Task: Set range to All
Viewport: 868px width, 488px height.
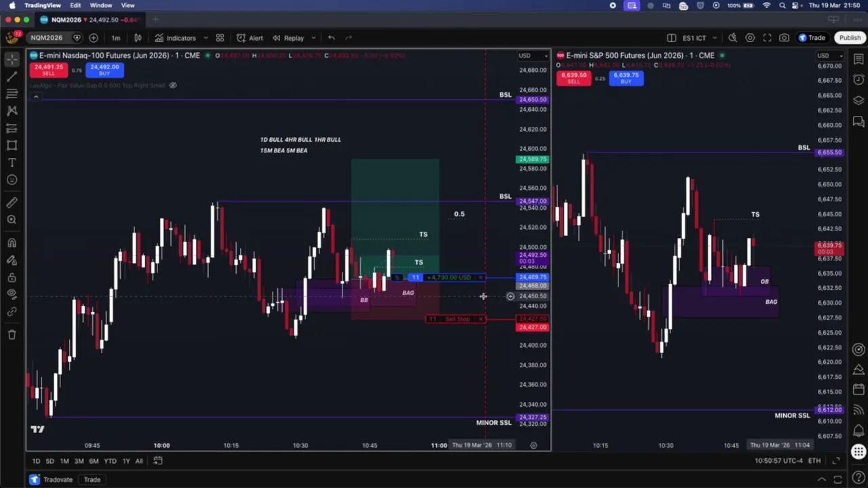Action: (138, 461)
